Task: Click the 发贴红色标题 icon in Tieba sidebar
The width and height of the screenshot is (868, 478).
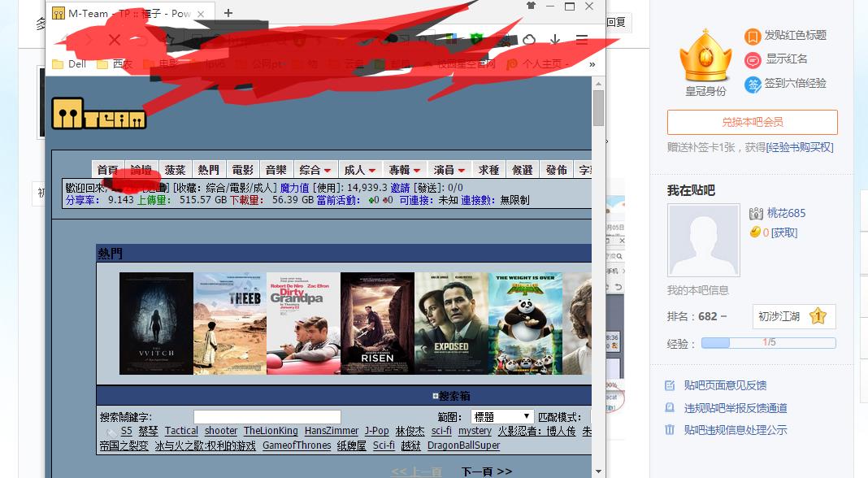Action: [x=753, y=37]
